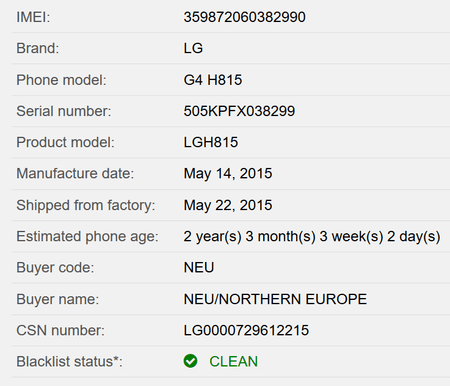Click the Buyer code value NEU
Viewport: 450px width, 386px height.
(199, 268)
